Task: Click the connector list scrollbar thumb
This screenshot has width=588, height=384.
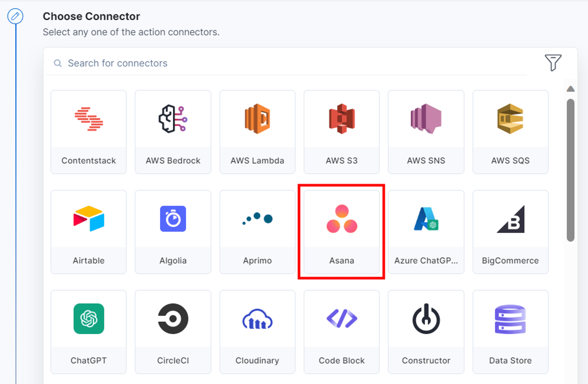Action: [570, 170]
